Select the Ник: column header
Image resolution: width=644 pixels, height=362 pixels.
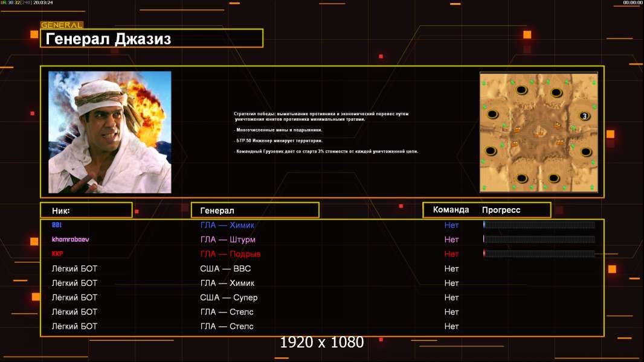point(86,211)
